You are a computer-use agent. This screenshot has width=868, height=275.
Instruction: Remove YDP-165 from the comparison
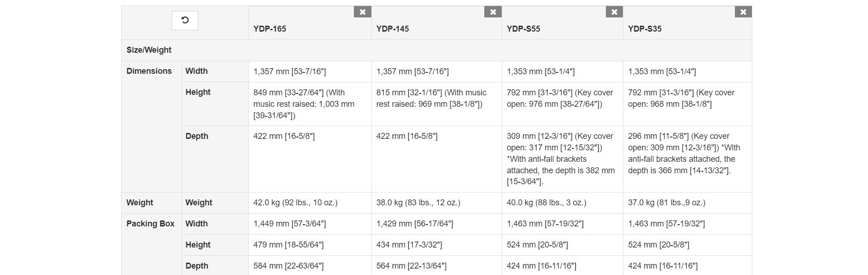(x=363, y=12)
